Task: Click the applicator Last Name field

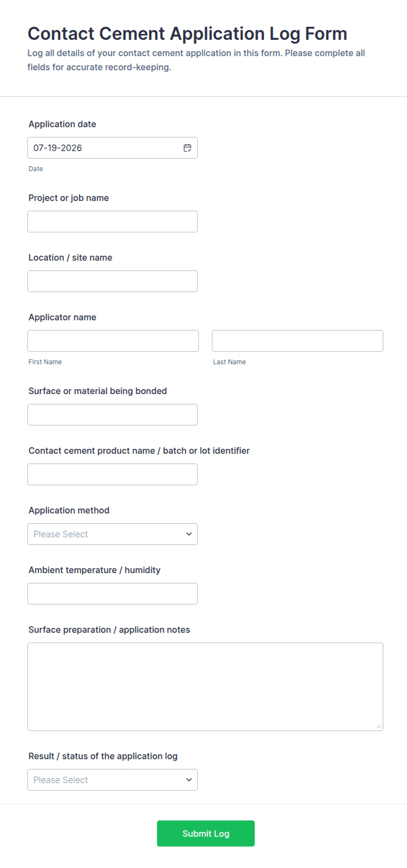Action: click(x=298, y=341)
